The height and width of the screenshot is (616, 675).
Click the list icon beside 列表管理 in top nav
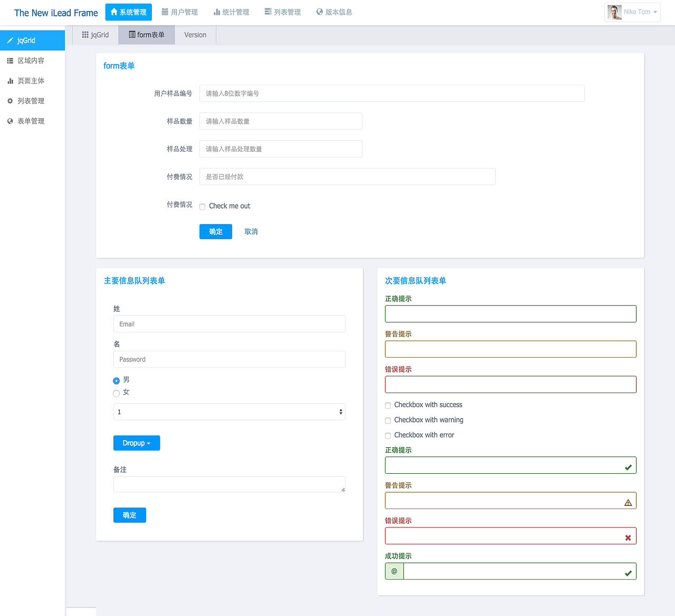click(x=268, y=12)
